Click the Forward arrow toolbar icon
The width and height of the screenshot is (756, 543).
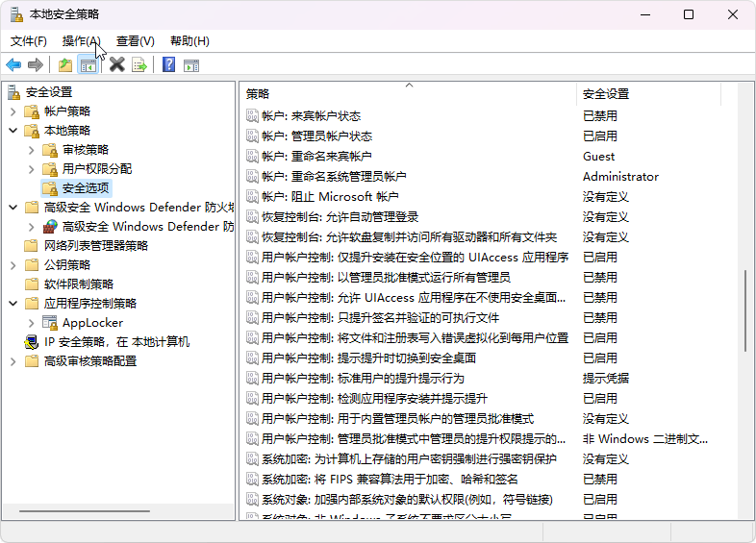tap(36, 65)
